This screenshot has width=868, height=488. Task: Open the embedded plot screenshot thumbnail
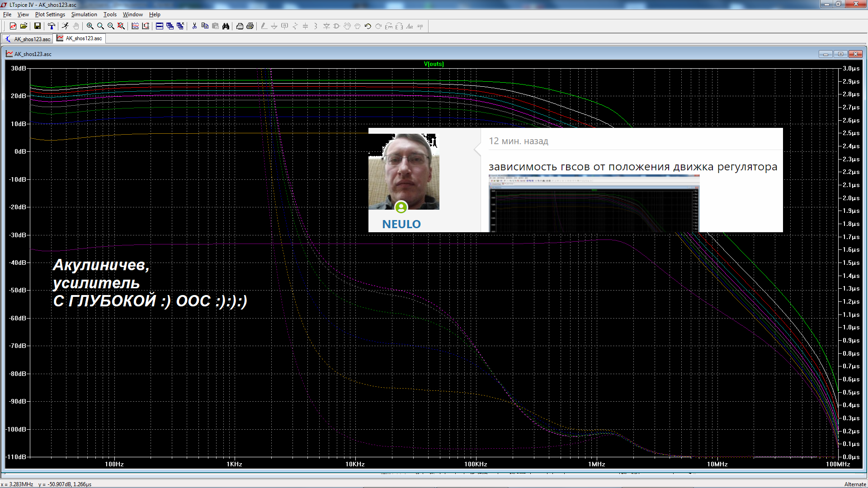pos(594,203)
